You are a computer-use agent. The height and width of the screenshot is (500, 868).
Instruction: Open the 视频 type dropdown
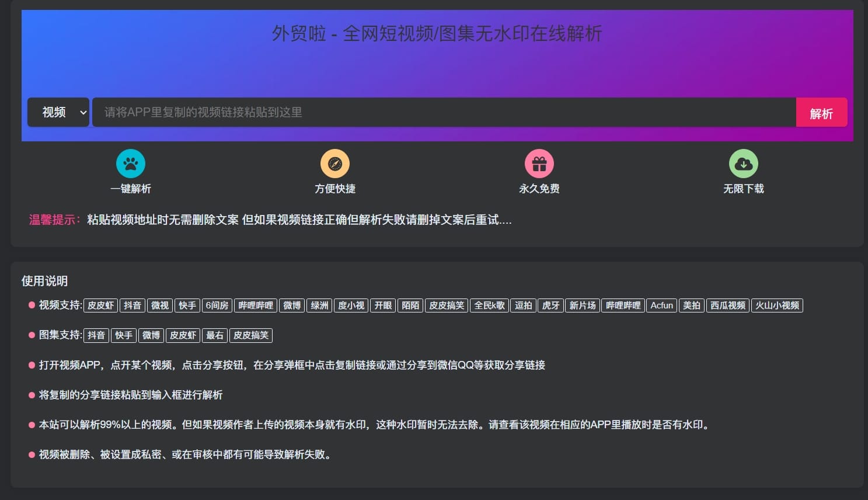(58, 112)
